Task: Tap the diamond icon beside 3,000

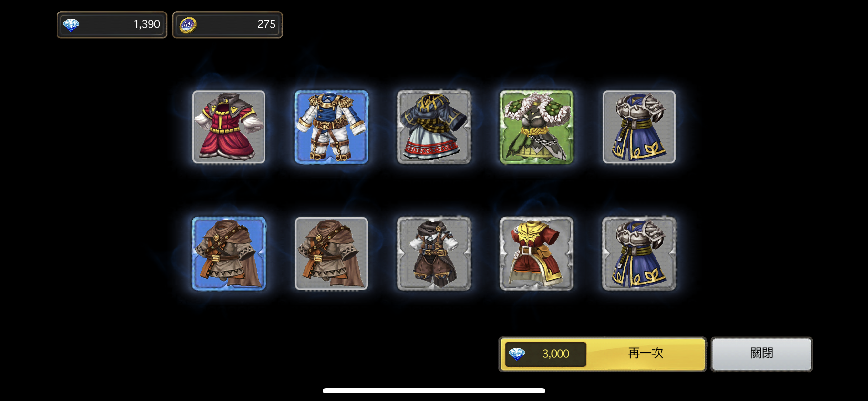Action: point(517,354)
